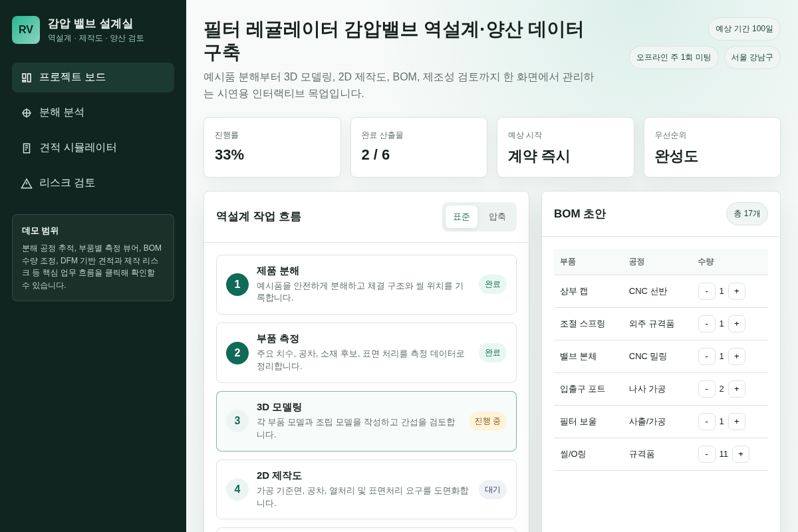The image size is (798, 532).
Task: Click the BOM 초안 heading
Action: pos(580,214)
